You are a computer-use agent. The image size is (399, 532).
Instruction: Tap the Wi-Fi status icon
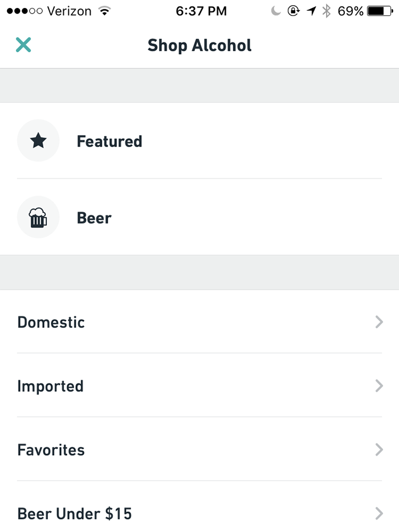click(x=104, y=11)
